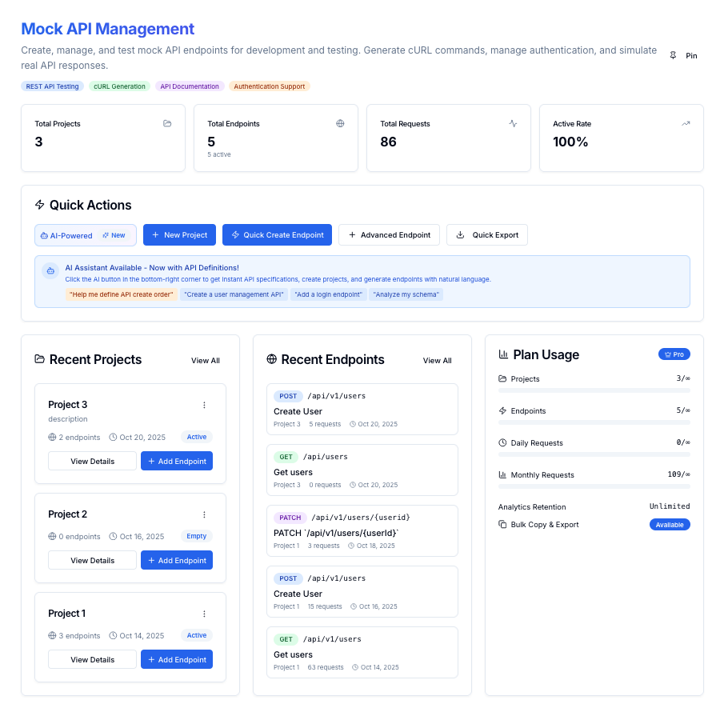Click the globe icon in Total Endpoints card
The width and height of the screenshot is (728, 708).
click(340, 124)
